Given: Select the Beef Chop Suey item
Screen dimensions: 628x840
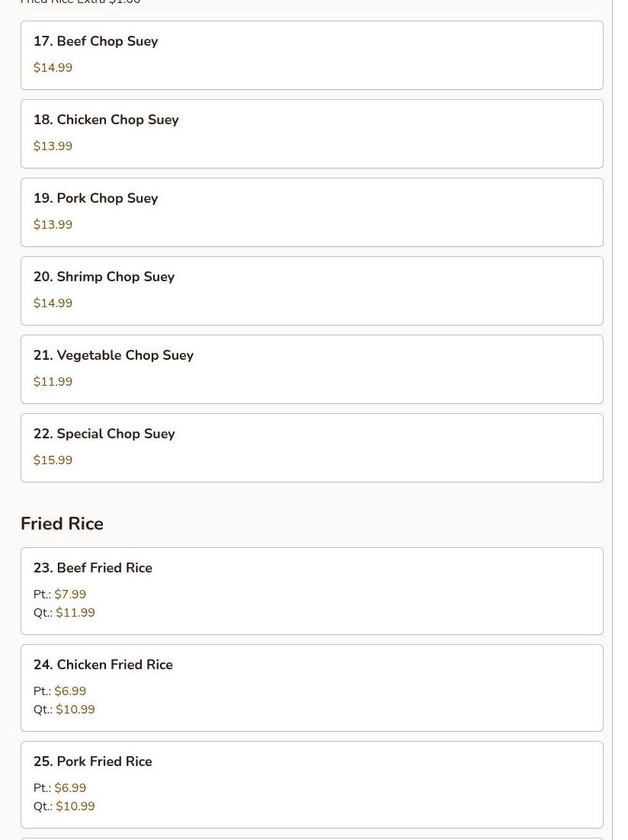Looking at the screenshot, I should pyautogui.click(x=312, y=55).
